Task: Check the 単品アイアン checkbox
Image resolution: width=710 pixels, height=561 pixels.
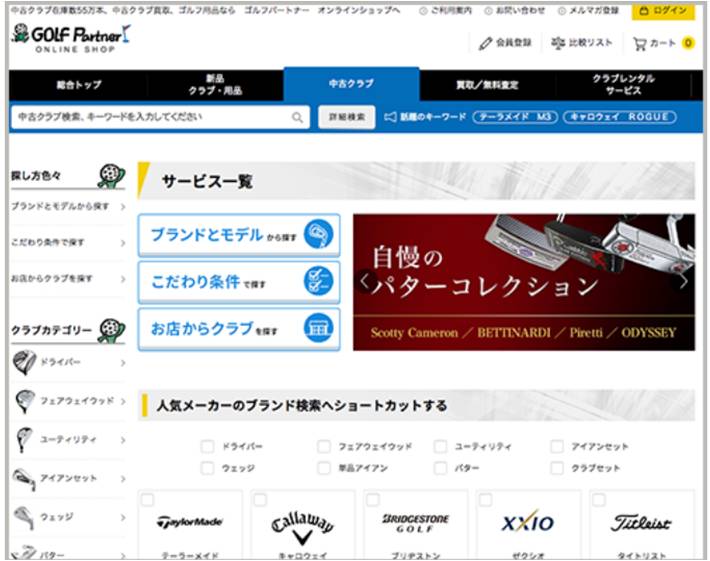Action: point(324,468)
